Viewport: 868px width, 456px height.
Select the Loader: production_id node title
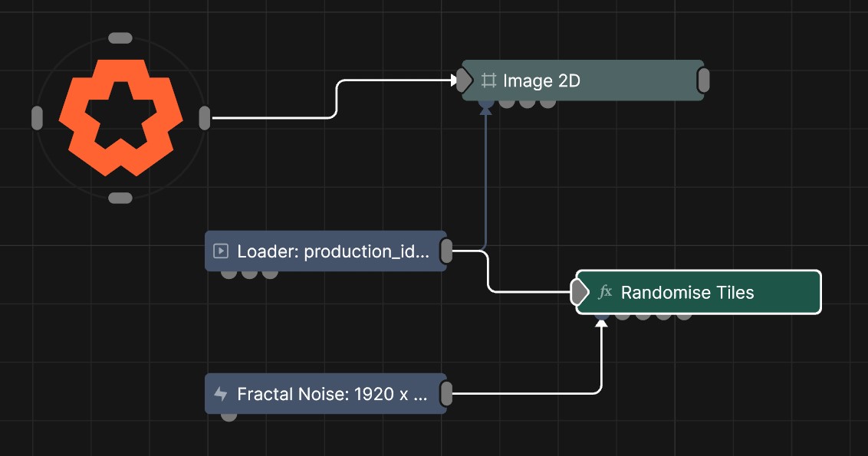click(x=334, y=251)
